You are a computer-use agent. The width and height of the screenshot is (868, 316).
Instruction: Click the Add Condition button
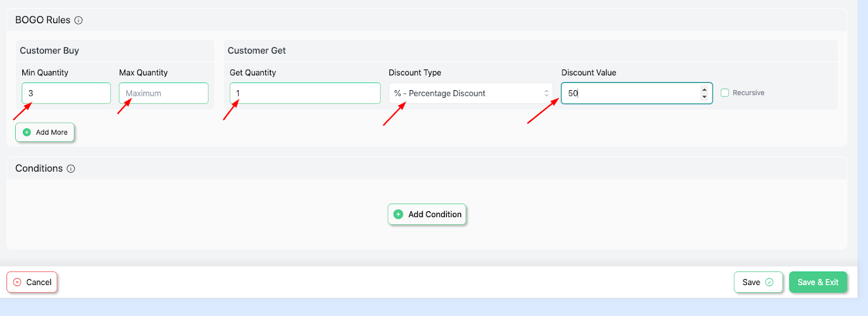coord(427,214)
